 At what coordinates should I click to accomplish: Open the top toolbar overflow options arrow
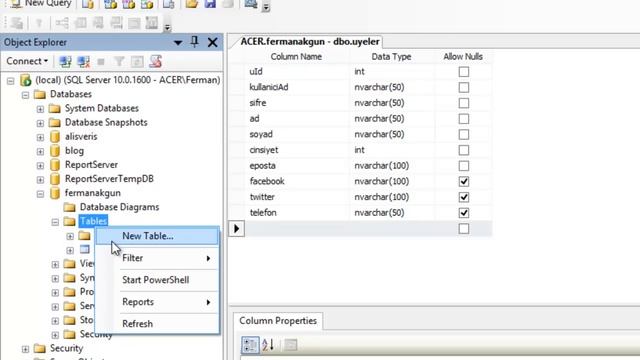pyautogui.click(x=266, y=7)
